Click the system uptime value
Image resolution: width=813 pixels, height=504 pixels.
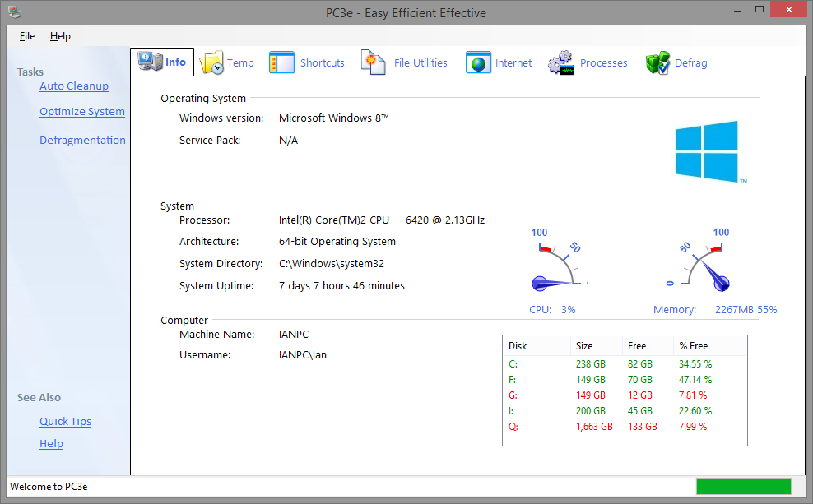tap(341, 286)
